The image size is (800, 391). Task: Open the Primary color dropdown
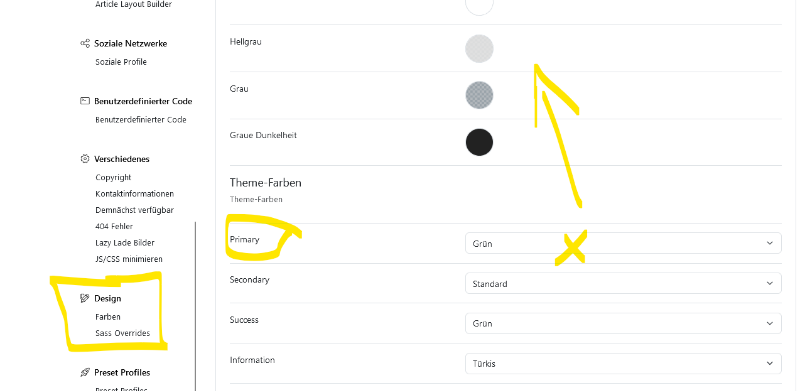click(623, 243)
